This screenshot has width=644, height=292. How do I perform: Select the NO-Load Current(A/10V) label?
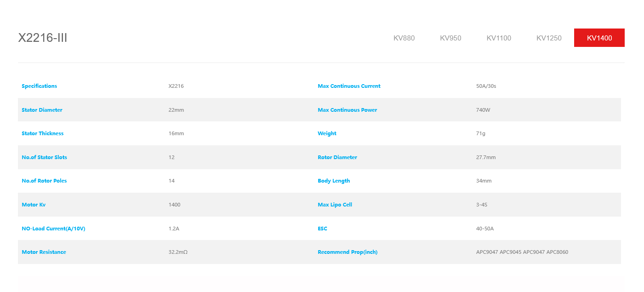53,229
